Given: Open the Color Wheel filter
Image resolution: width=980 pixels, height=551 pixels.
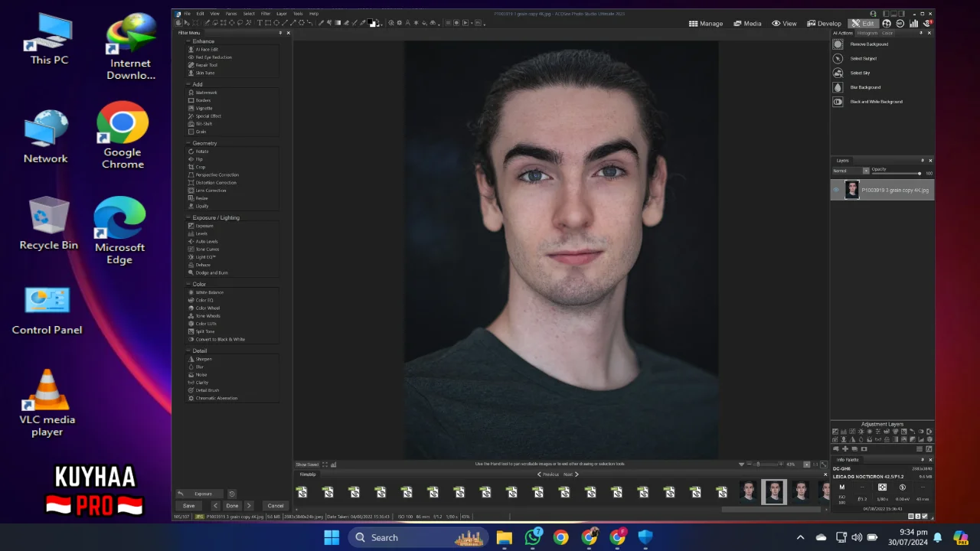Looking at the screenshot, I should click(207, 308).
